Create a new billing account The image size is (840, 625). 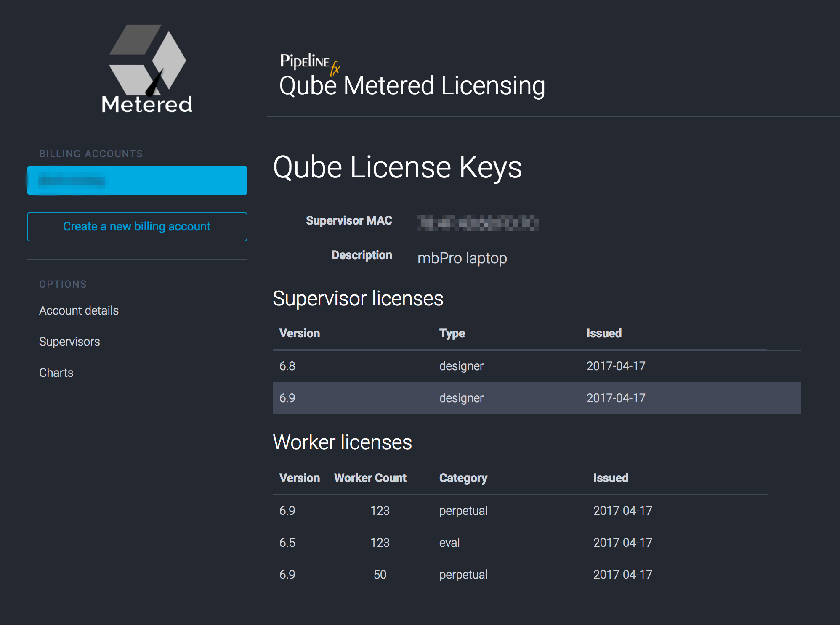137,227
